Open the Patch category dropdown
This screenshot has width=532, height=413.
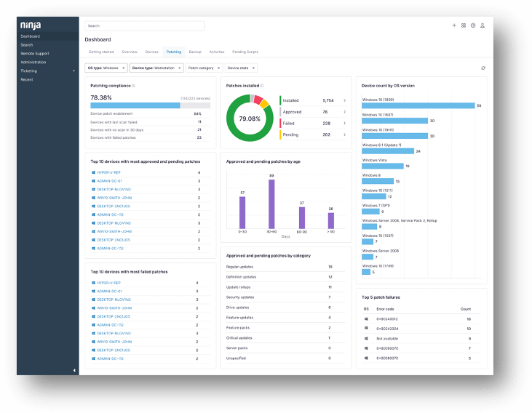(x=205, y=68)
